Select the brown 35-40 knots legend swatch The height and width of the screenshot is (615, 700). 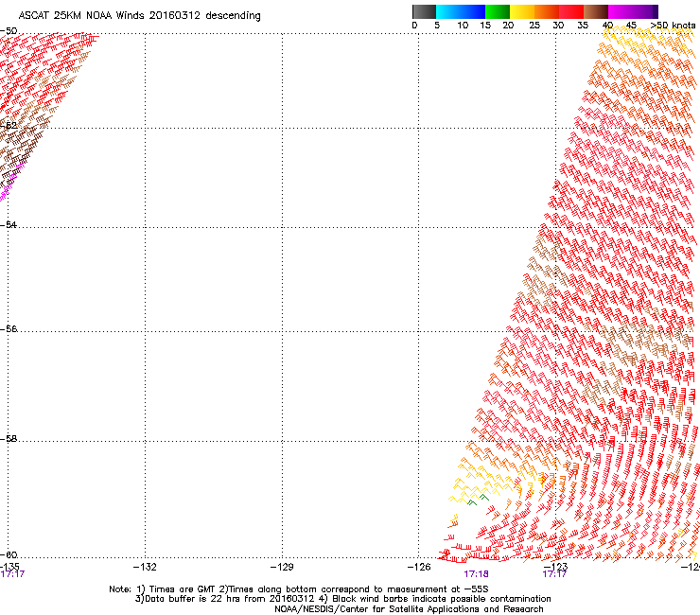click(x=596, y=11)
